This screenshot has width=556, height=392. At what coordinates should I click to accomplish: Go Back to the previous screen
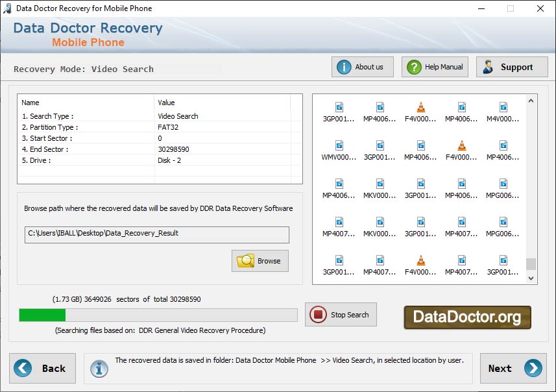click(42, 368)
